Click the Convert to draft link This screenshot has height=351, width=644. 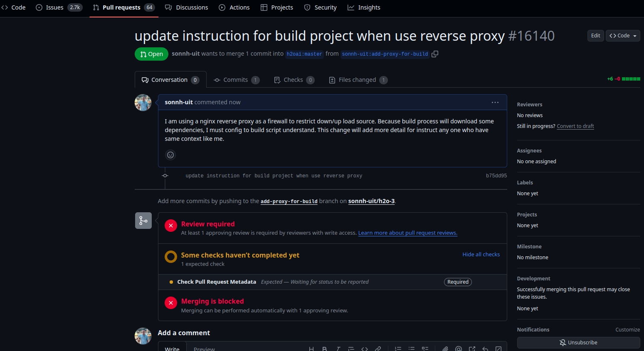click(575, 126)
